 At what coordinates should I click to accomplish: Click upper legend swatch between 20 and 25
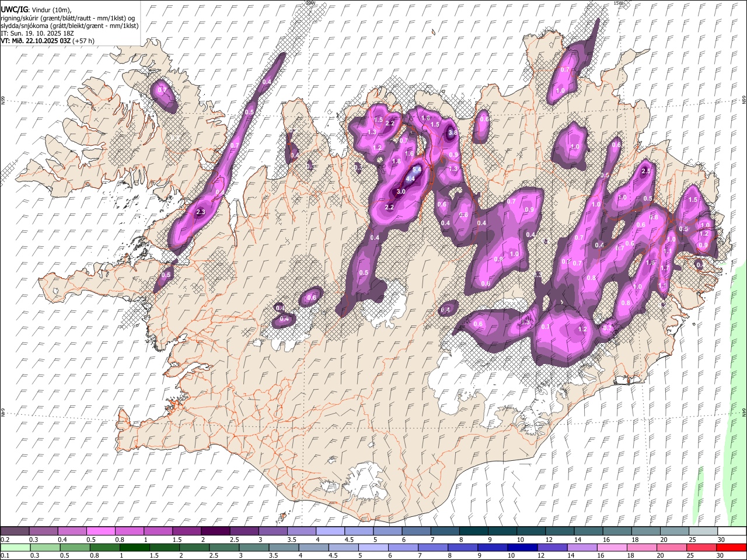673,531
